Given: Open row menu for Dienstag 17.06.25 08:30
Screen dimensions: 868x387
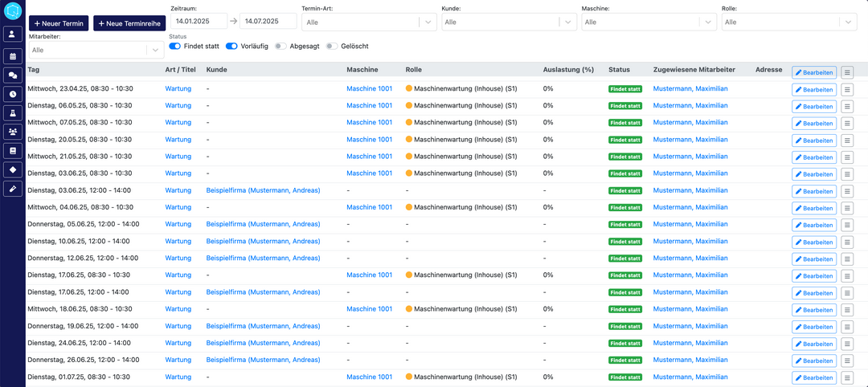Looking at the screenshot, I should click(x=847, y=276).
